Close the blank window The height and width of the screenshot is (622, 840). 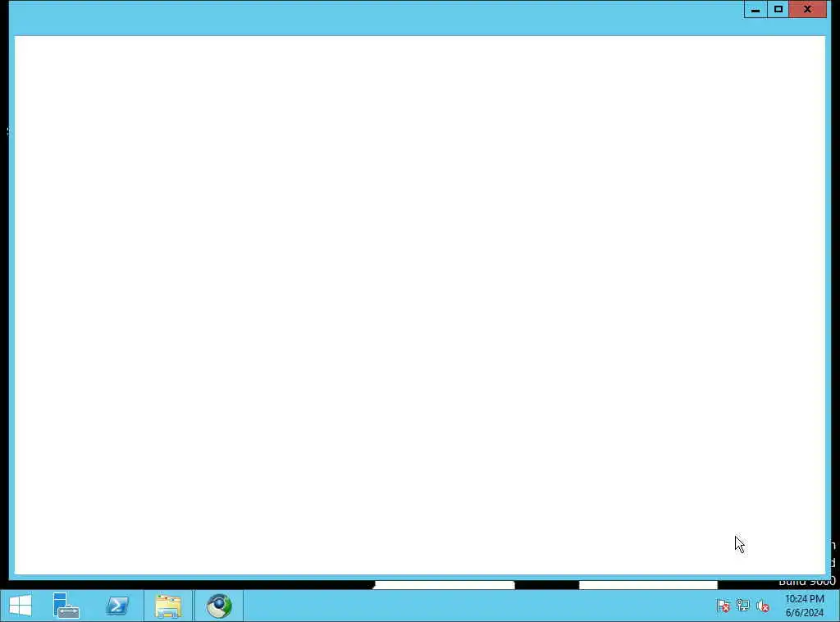(808, 10)
